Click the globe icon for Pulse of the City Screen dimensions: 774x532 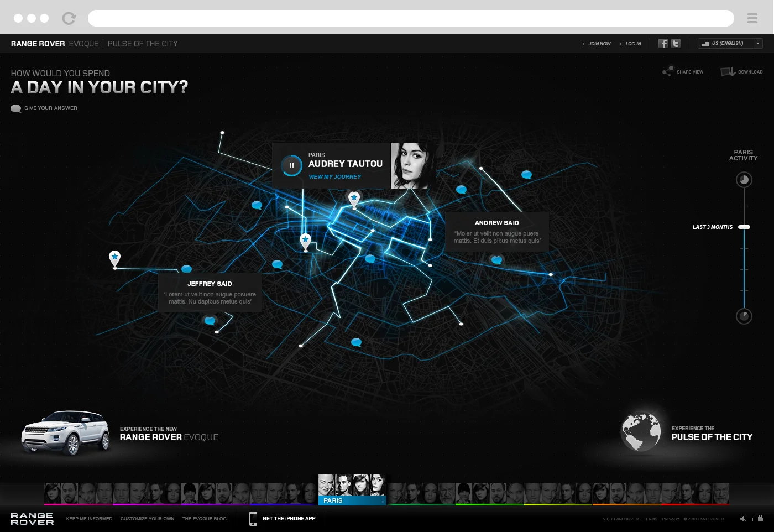click(x=641, y=431)
